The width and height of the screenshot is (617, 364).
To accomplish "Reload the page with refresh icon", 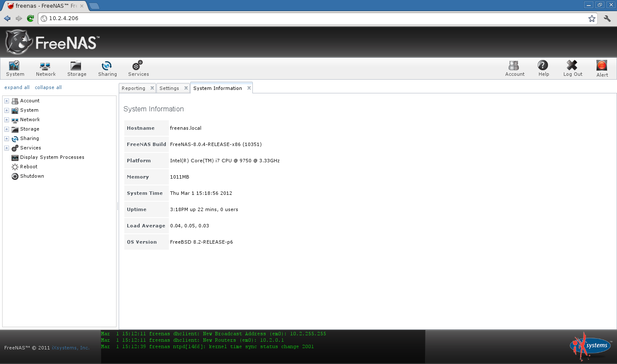I will coord(30,18).
